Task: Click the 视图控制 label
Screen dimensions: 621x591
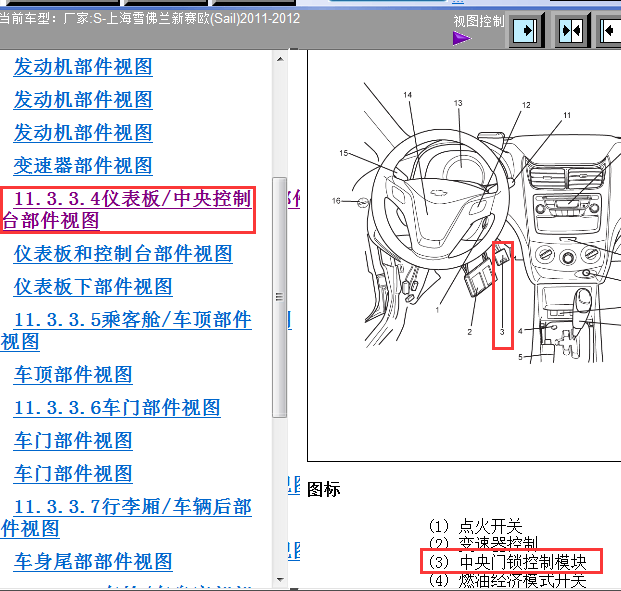Action: tap(478, 21)
